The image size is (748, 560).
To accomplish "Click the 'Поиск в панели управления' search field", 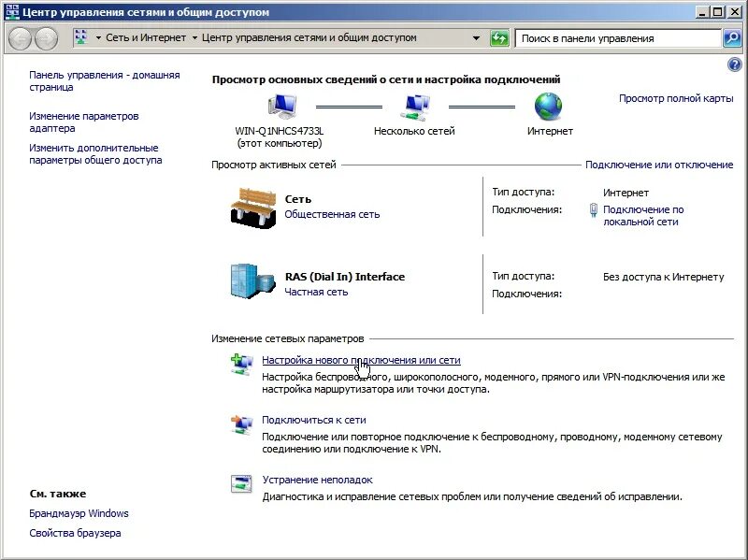I will (618, 38).
